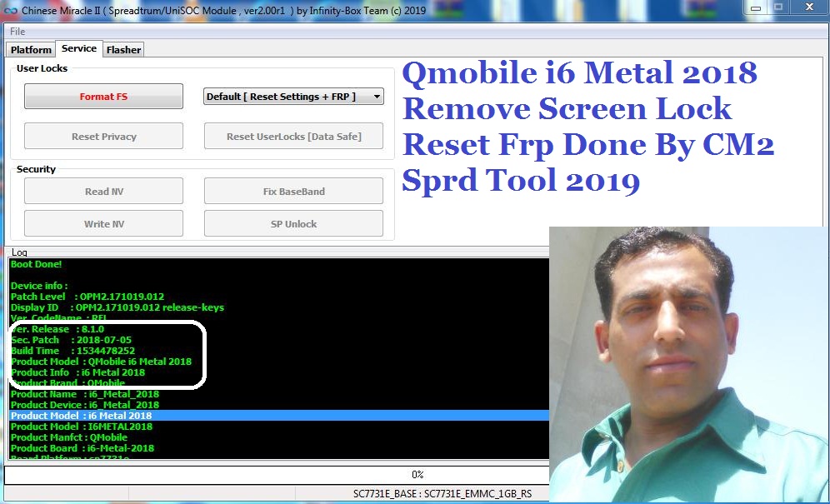Select the Service tab
This screenshot has height=504, width=830.
tap(79, 48)
